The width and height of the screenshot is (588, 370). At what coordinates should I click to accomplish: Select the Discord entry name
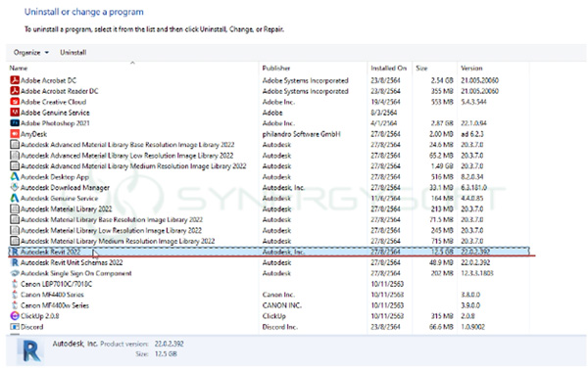point(32,327)
